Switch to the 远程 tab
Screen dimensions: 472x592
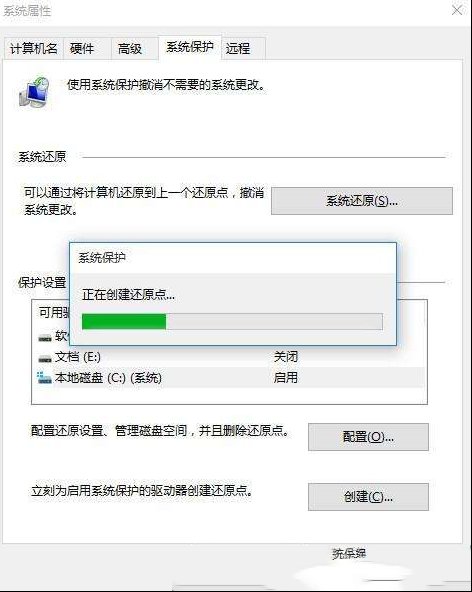pyautogui.click(x=244, y=49)
